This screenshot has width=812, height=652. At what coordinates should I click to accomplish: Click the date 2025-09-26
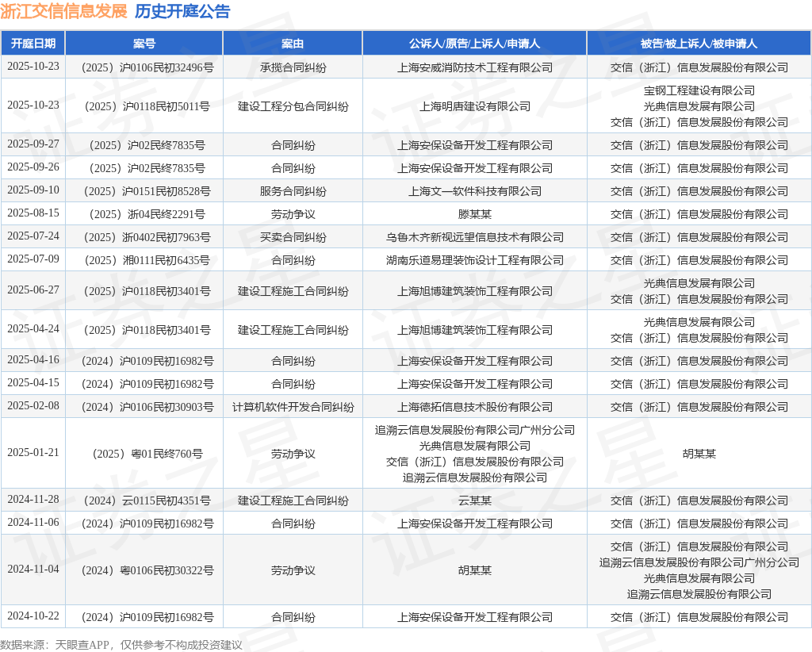pyautogui.click(x=33, y=167)
